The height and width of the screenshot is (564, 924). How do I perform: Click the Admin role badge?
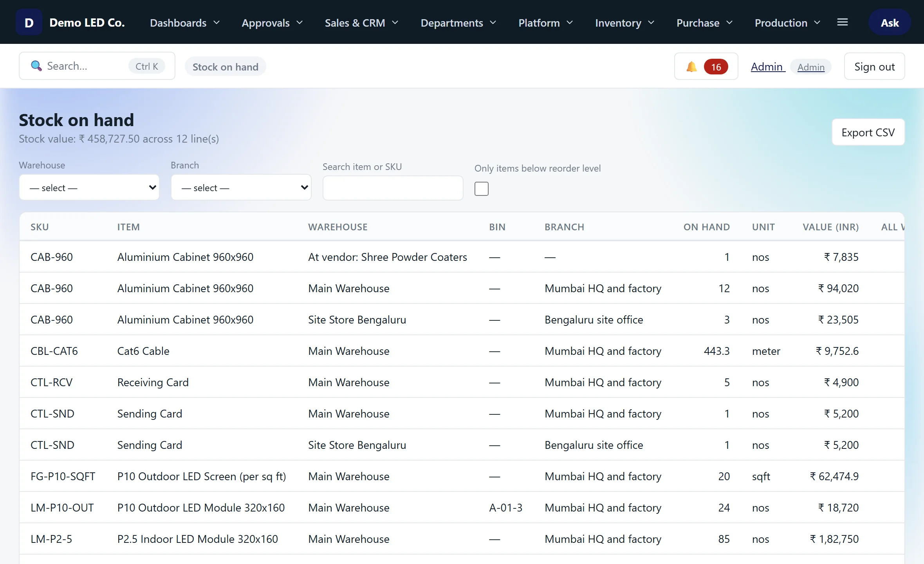(811, 67)
